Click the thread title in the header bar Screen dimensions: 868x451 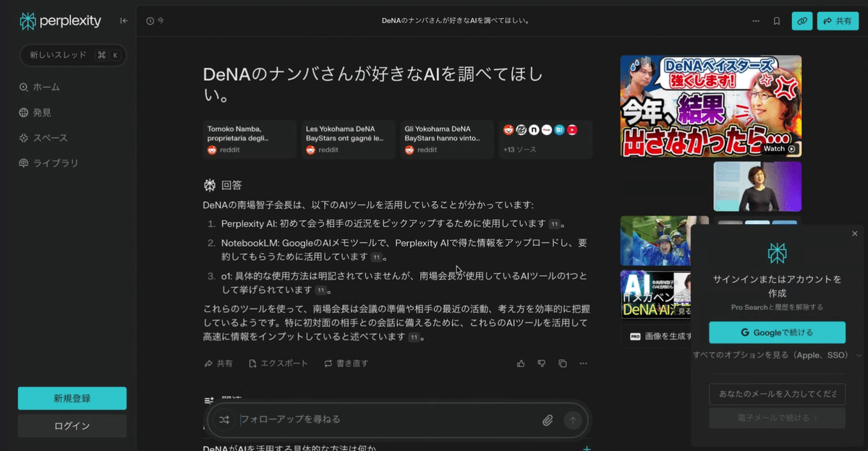point(455,21)
